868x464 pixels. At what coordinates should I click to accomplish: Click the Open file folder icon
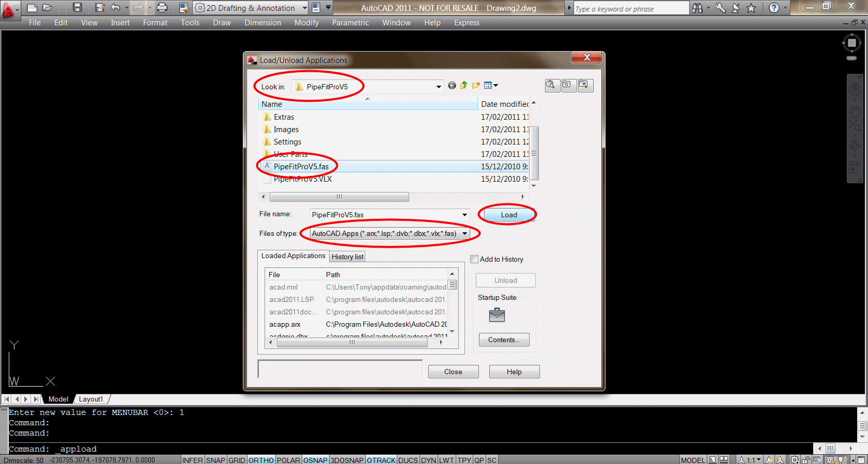point(48,8)
